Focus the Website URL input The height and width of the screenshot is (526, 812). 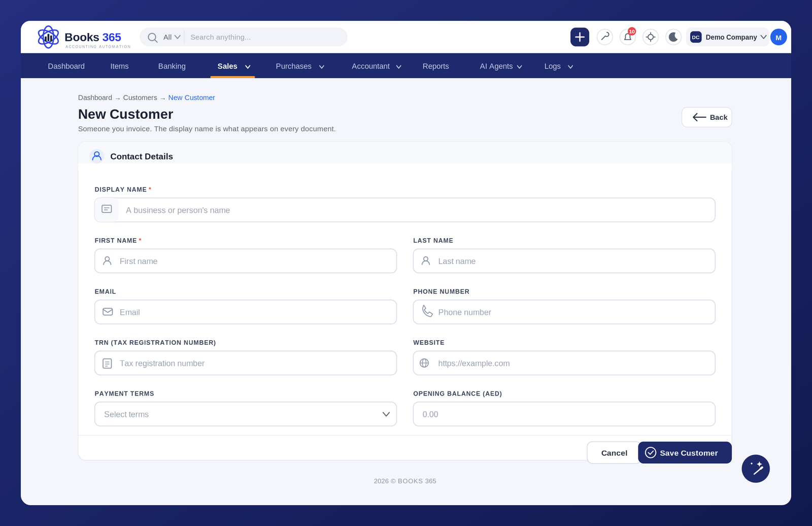[x=564, y=363]
